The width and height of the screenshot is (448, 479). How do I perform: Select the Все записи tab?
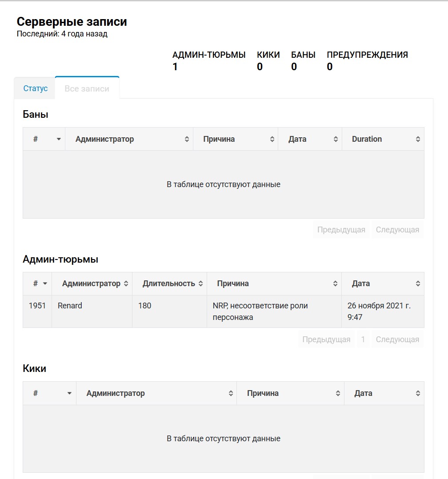(x=87, y=88)
